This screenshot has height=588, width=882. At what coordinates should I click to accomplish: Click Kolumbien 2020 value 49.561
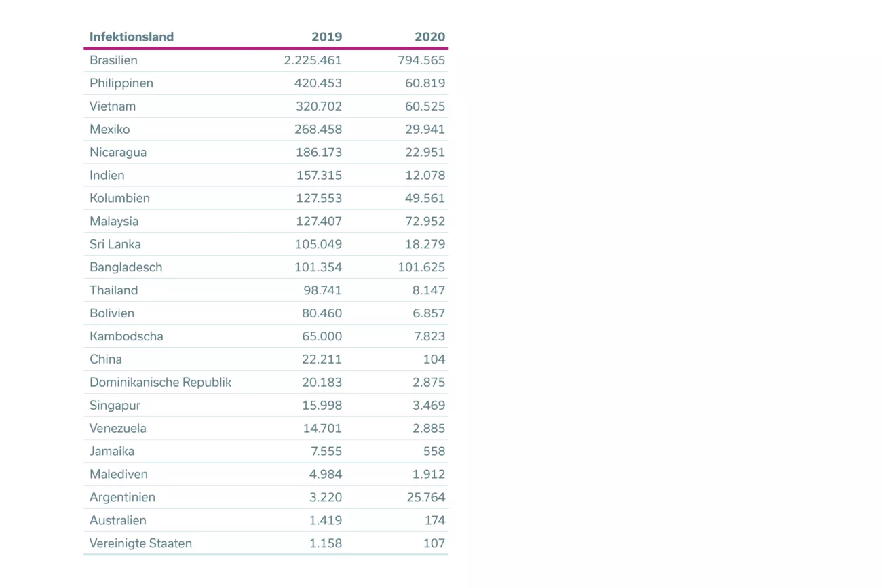[x=425, y=198]
